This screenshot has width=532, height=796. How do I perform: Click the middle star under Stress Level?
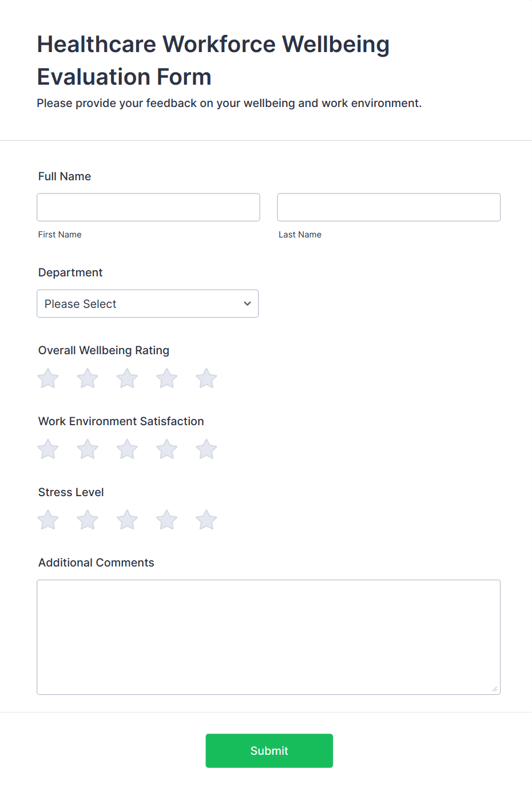click(126, 520)
